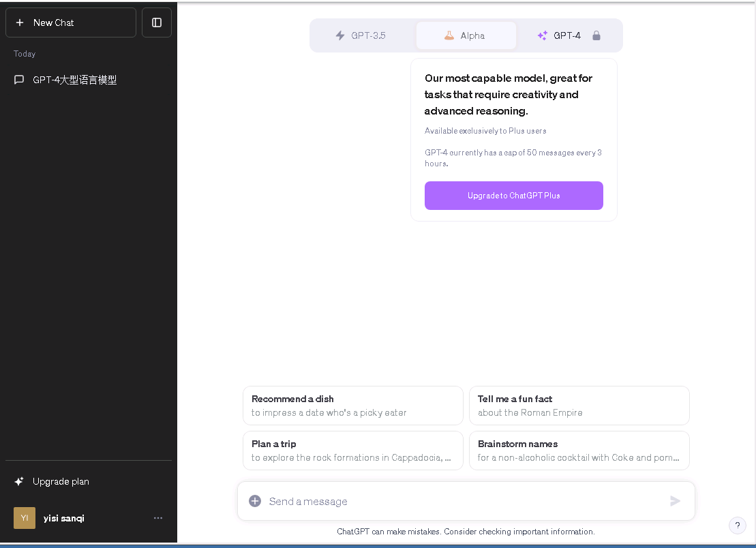Choose the Tell me a fun fact suggestion

point(579,406)
